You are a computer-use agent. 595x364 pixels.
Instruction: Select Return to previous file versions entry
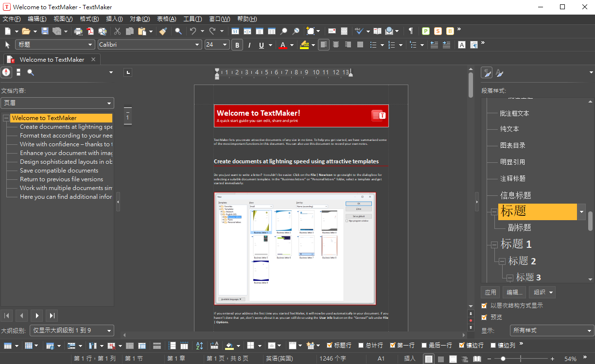(61, 179)
